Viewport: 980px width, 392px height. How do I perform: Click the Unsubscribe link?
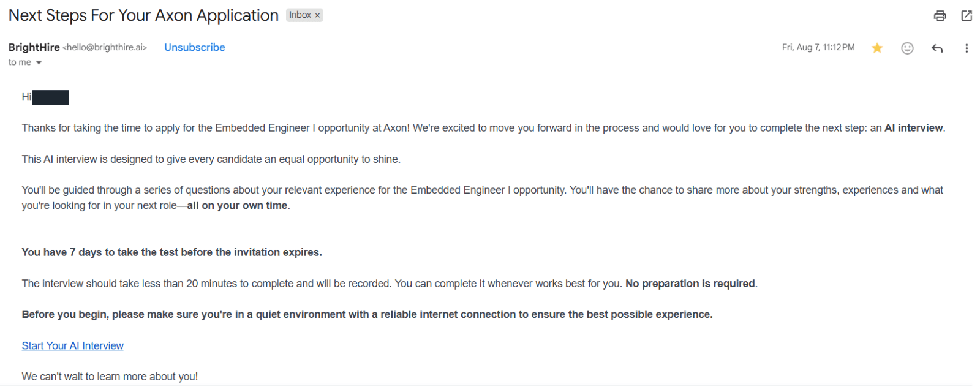pos(194,47)
